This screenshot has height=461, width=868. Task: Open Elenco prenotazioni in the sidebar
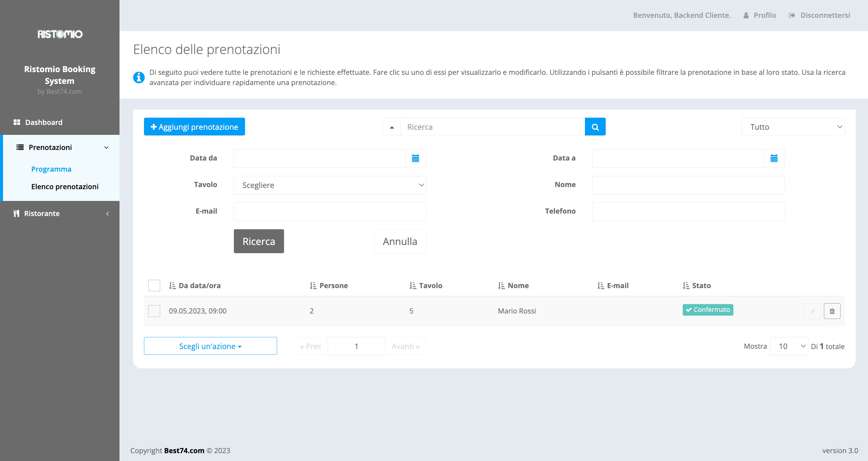65,186
